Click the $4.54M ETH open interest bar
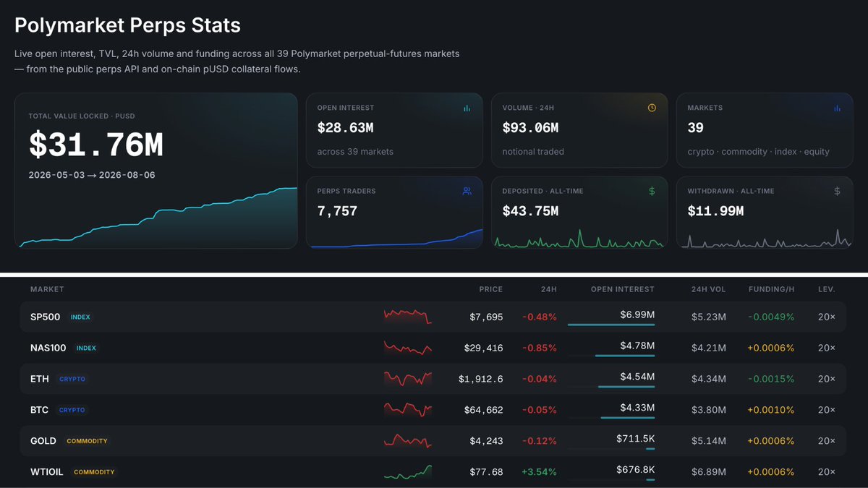Viewport: 868px width, 488px height. tap(626, 387)
